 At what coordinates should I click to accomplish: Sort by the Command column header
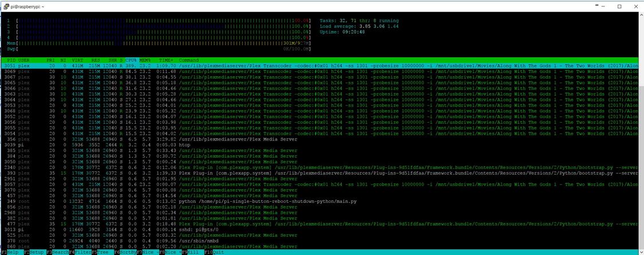188,60
